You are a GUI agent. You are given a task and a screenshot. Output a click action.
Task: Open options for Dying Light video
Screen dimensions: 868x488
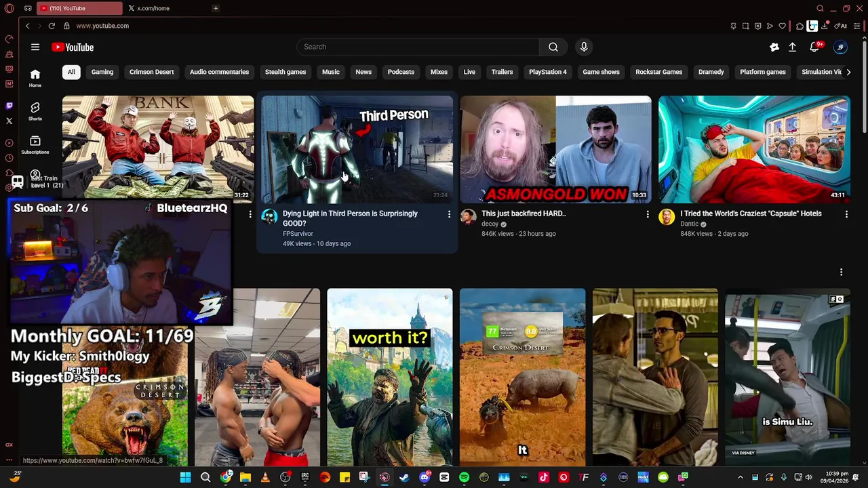pos(449,214)
